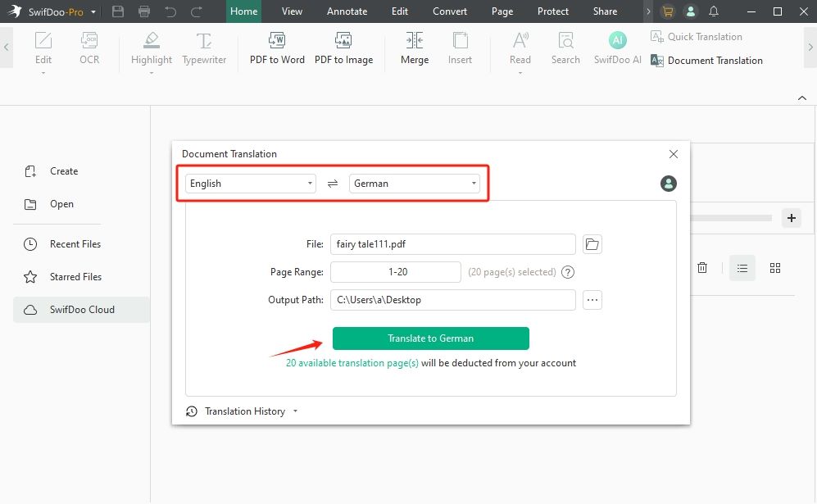Click the Page Range input field
This screenshot has width=817, height=504.
(396, 272)
